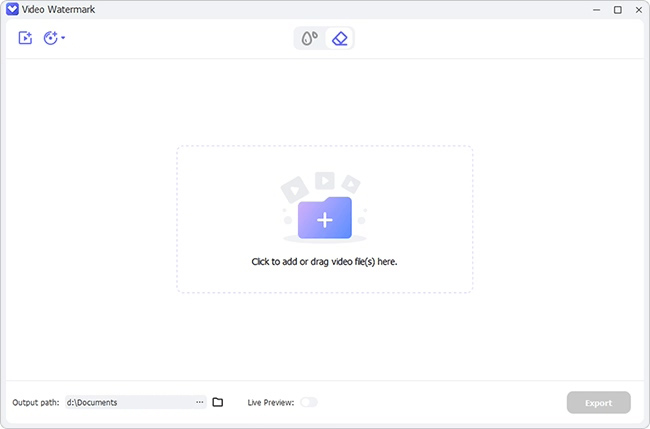Click the "Live Preview:" label

[271, 402]
